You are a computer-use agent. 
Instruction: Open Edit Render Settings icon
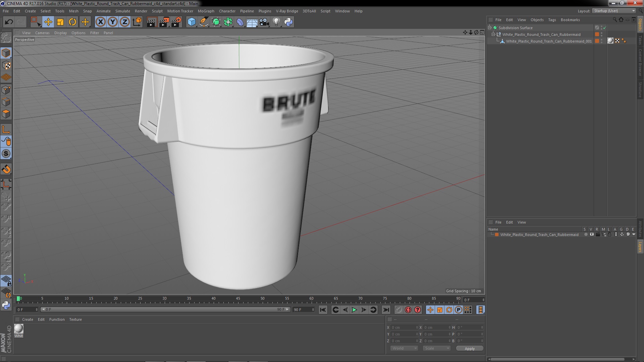[x=176, y=22]
